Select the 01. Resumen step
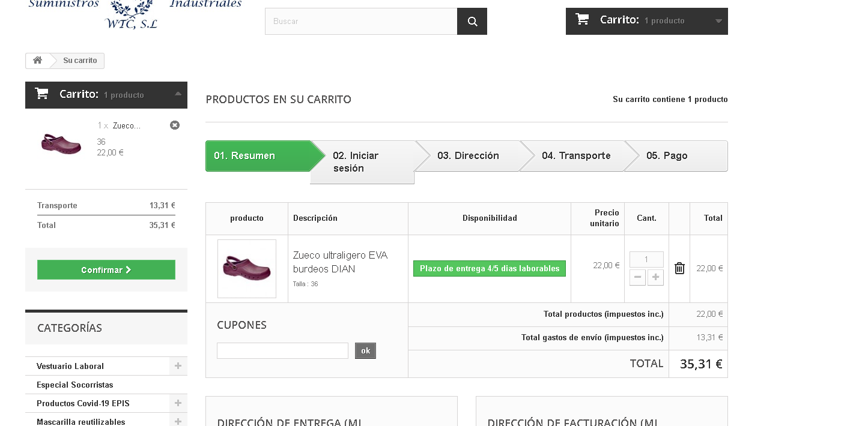868x426 pixels. click(257, 156)
